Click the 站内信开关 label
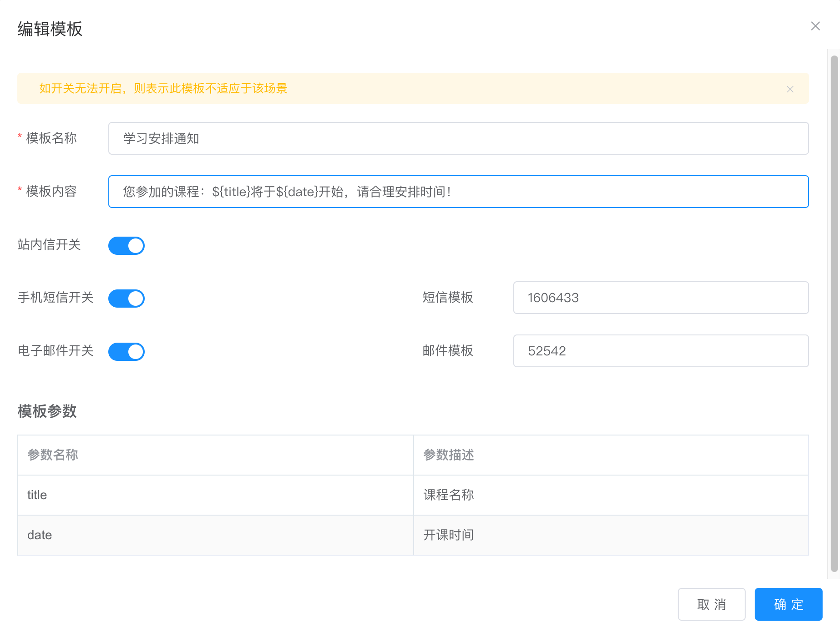Viewport: 840px width, 638px height. coord(49,245)
